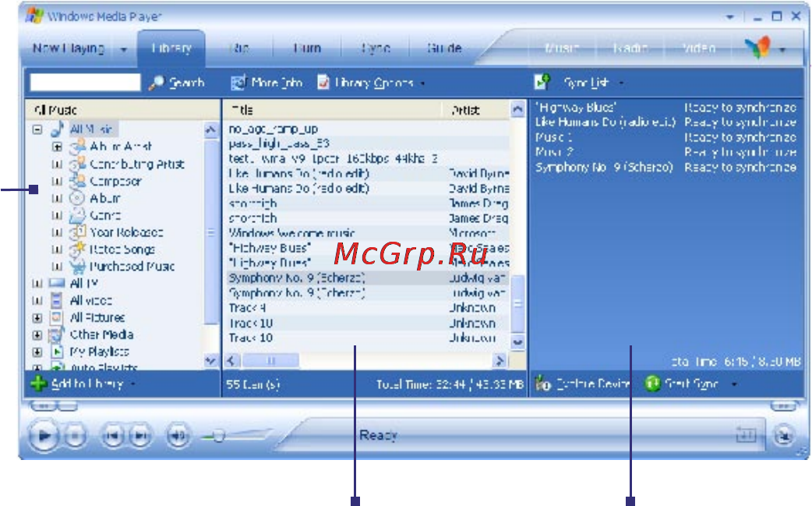Screen dimensions: 812x506
Task: Select the All Video icon
Action: pos(56,300)
